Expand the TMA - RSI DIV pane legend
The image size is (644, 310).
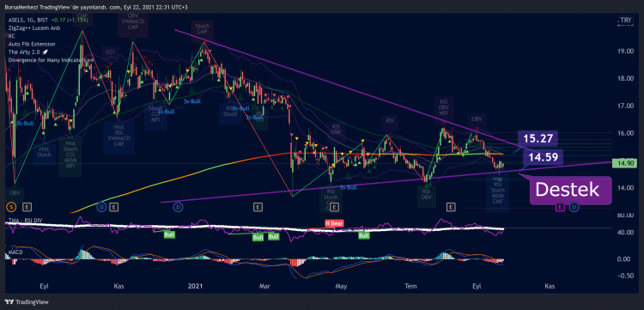24,222
